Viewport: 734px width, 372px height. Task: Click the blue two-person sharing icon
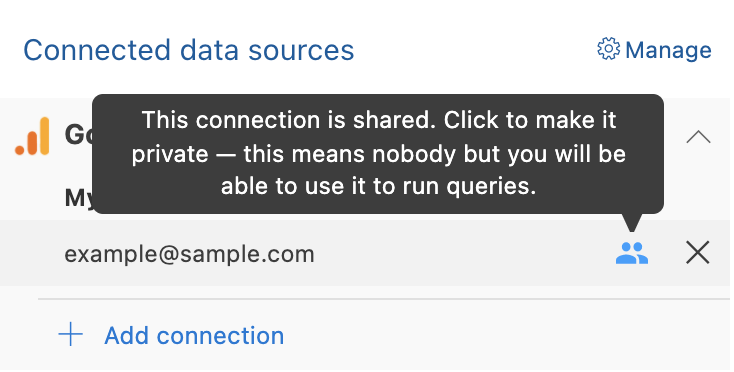(x=632, y=253)
